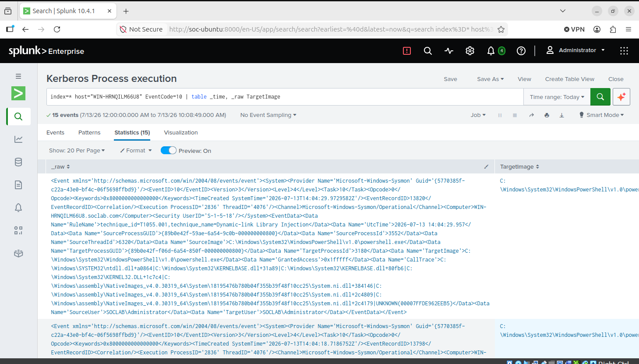Run search with green magnifier button

[600, 97]
